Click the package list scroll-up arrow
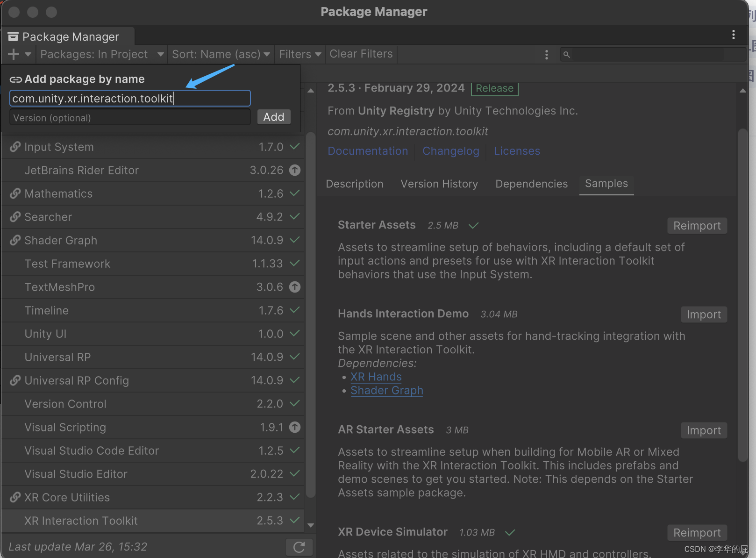The height and width of the screenshot is (558, 756). coord(311,91)
